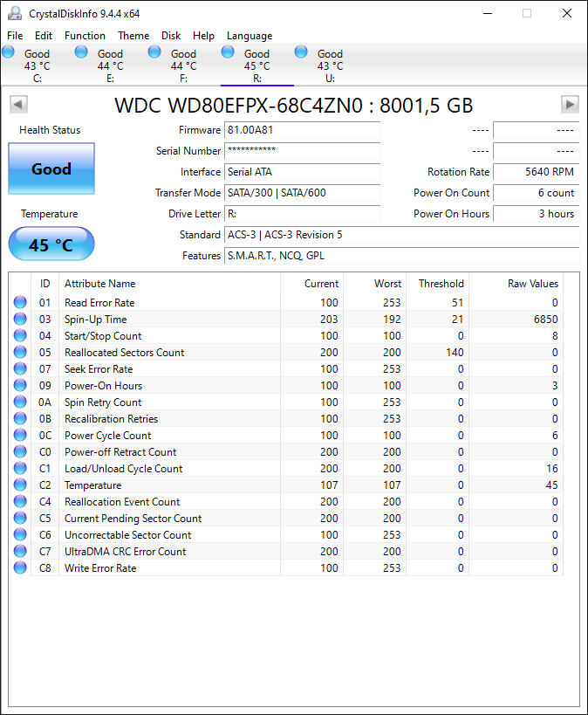The image size is (588, 715).
Task: Click status icon for Power Cycle Count
Action: (20, 435)
